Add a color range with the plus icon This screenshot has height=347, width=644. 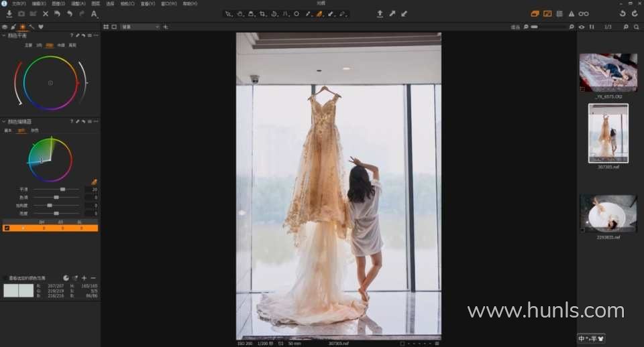coord(85,278)
